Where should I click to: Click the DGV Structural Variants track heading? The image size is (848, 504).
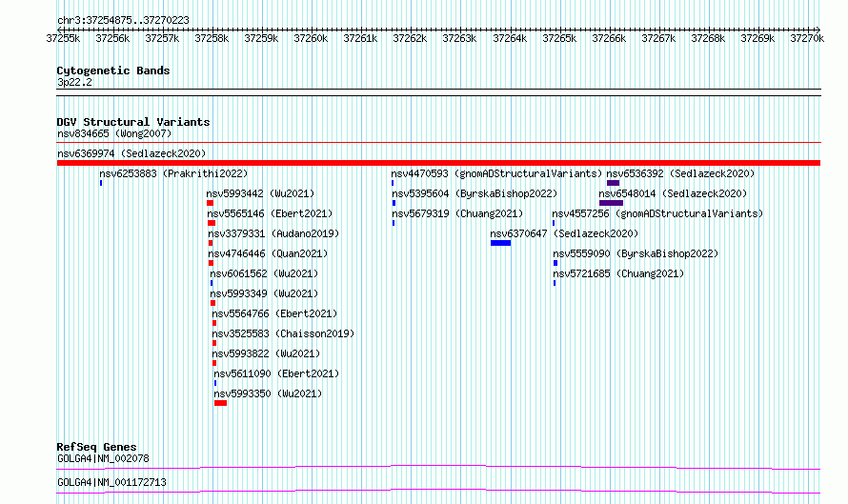(x=133, y=122)
